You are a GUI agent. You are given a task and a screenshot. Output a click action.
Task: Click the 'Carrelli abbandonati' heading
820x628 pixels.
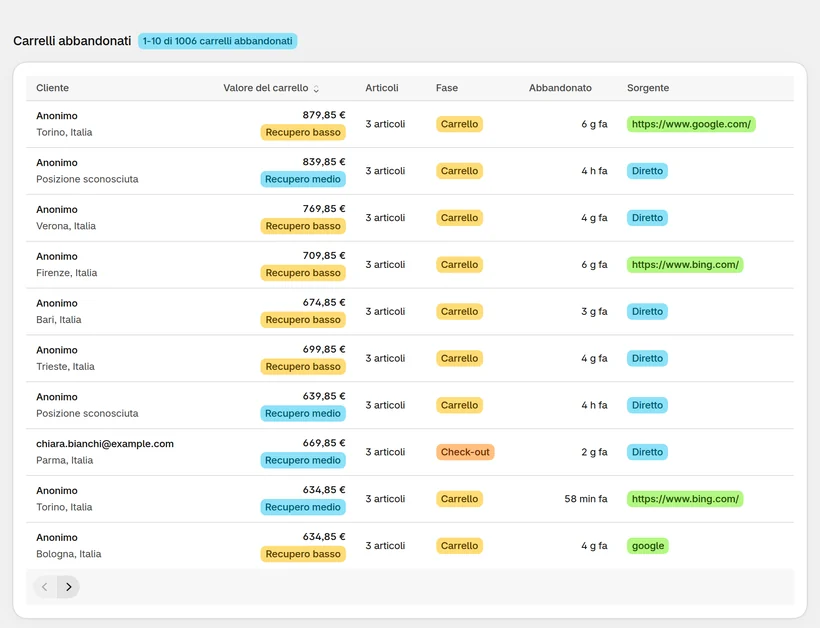point(72,41)
